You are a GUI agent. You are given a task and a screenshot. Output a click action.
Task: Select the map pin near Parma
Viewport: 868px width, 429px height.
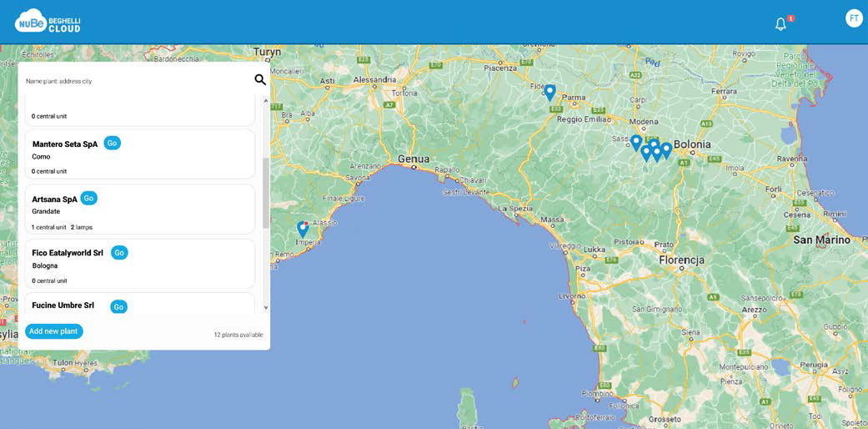click(549, 93)
